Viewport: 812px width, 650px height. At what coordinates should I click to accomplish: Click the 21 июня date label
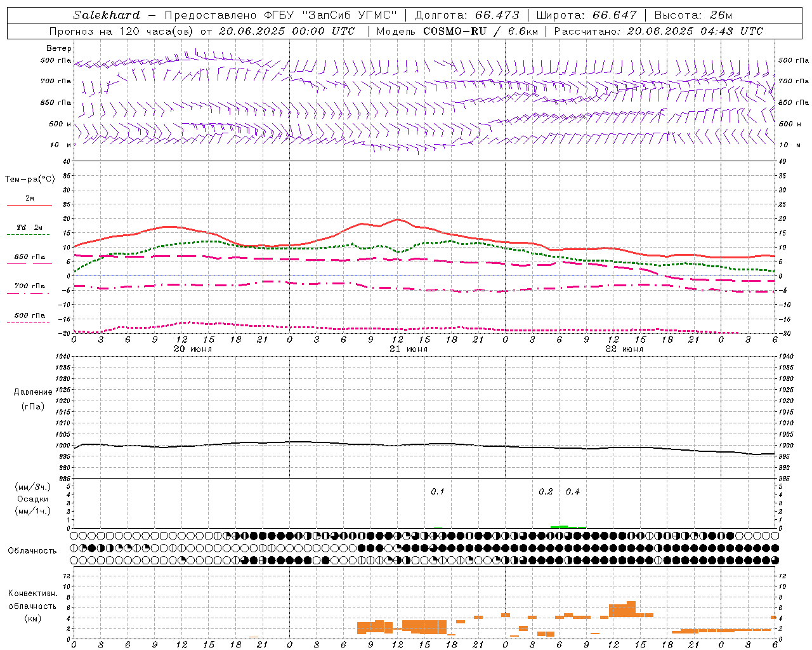(409, 349)
